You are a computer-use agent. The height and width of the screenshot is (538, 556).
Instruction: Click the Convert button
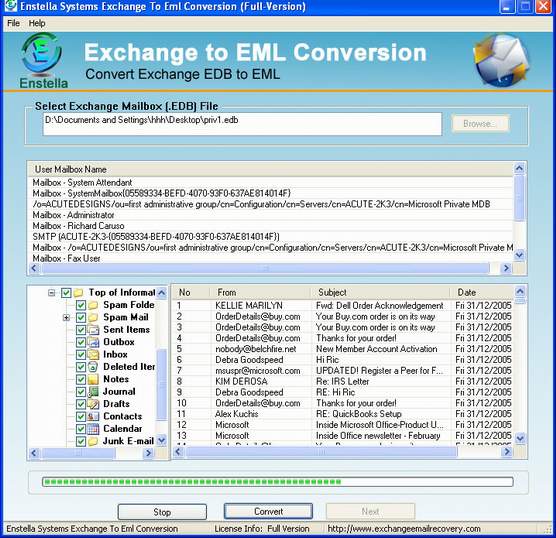(268, 511)
